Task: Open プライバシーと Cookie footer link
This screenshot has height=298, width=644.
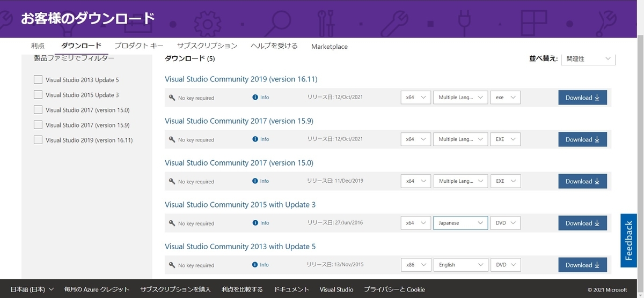Action: [x=394, y=289]
